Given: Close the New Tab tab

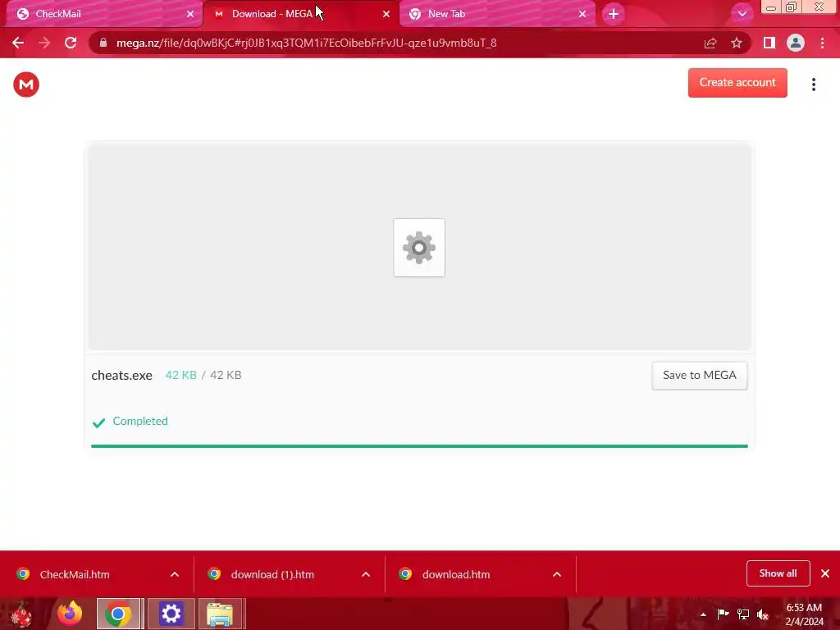Looking at the screenshot, I should coord(582,14).
